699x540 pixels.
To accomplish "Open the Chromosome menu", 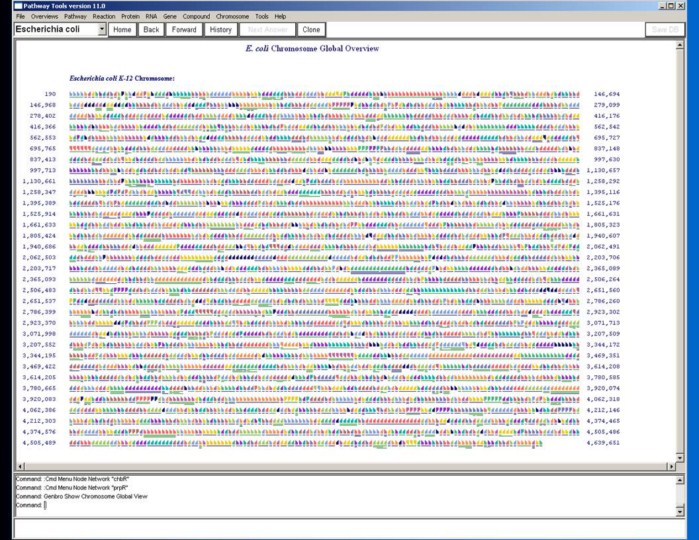I will tap(233, 17).
